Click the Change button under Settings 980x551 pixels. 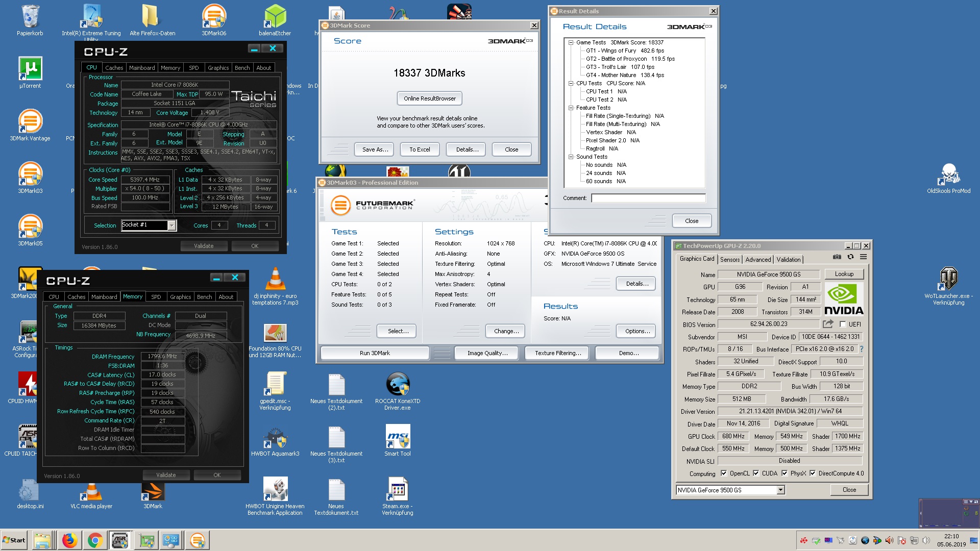click(506, 331)
